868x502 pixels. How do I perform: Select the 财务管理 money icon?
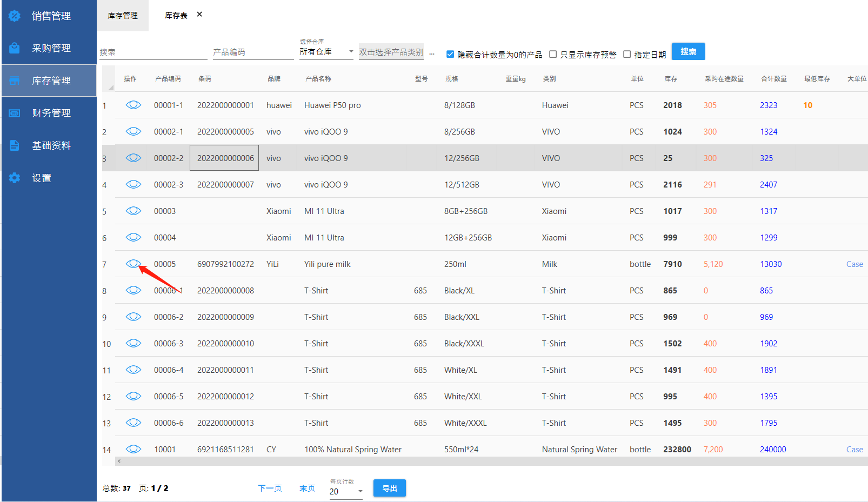pos(15,113)
